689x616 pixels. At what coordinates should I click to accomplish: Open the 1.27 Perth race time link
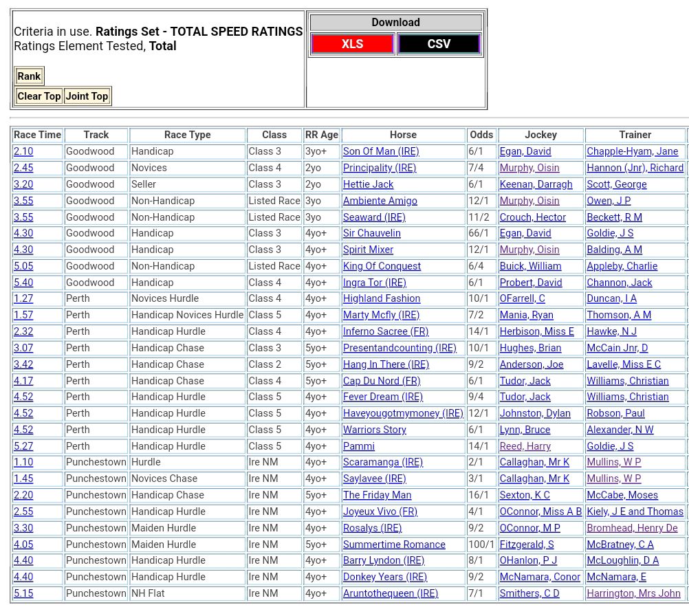(x=23, y=298)
